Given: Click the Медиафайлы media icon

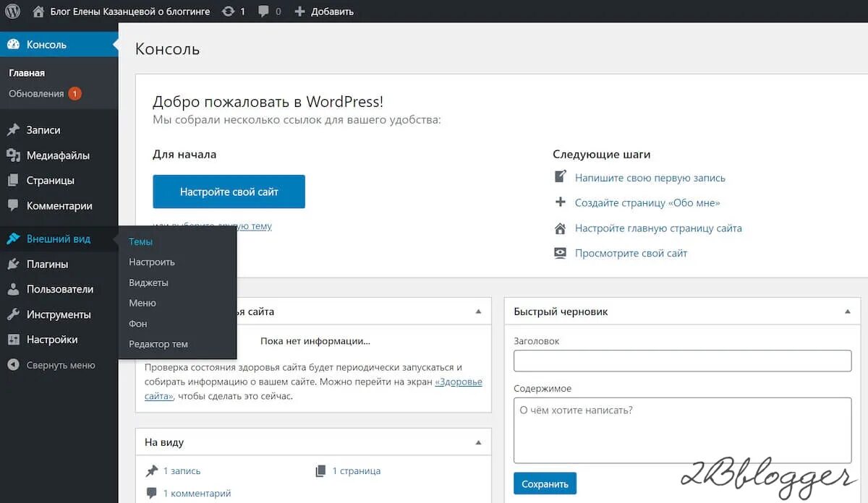Looking at the screenshot, I should pyautogui.click(x=13, y=155).
